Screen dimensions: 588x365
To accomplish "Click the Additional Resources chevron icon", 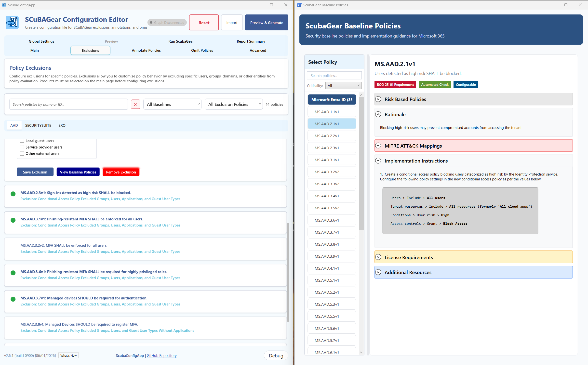I will pyautogui.click(x=378, y=272).
